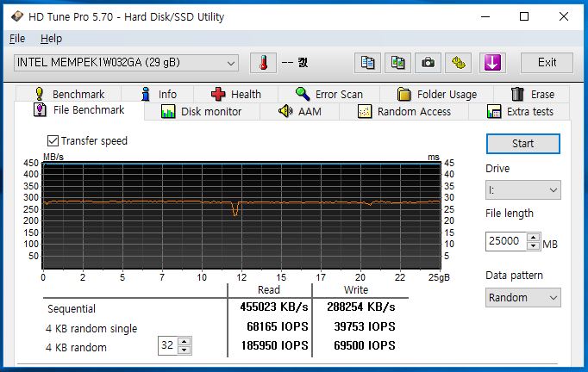
Task: Click the AAM speaker icon
Action: pyautogui.click(x=285, y=111)
